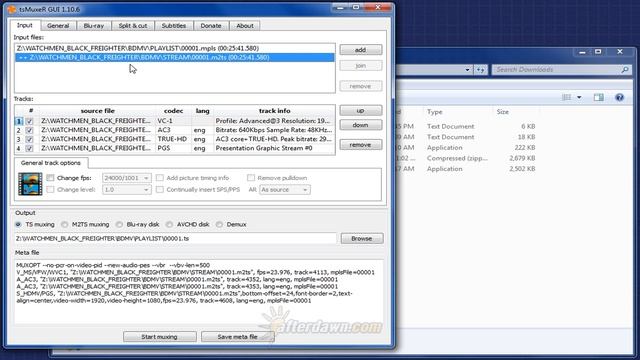Select the 18 KB Text Document row
This screenshot has width=640, height=360.
click(467, 137)
